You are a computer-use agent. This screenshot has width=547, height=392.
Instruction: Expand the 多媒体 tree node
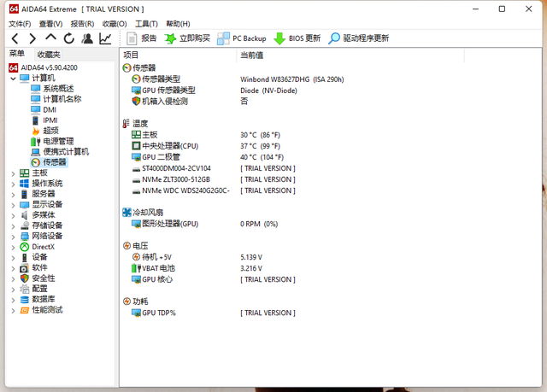(x=13, y=215)
